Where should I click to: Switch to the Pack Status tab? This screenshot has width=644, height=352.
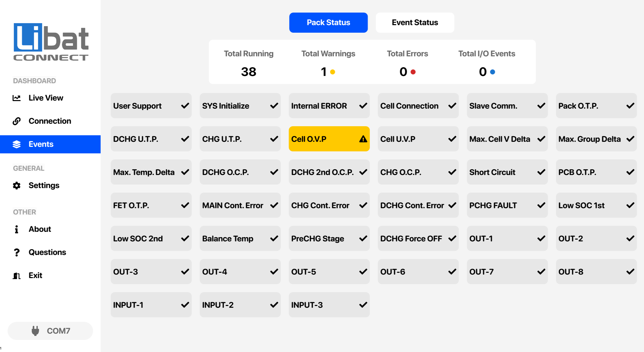(328, 23)
